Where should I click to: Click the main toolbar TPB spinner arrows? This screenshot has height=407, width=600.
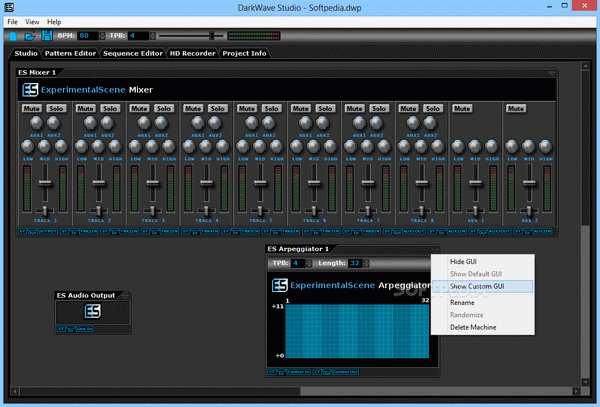153,36
